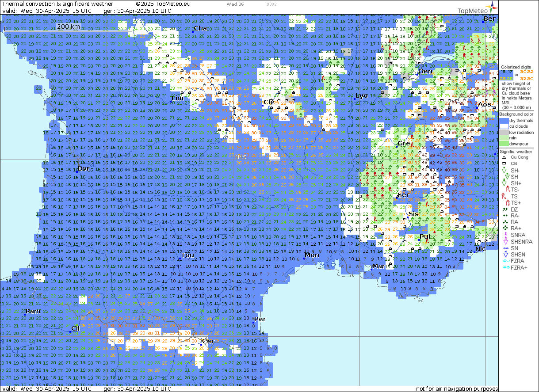Click the downpour green swatch
Screen dimensions: 539x392
[504, 144]
